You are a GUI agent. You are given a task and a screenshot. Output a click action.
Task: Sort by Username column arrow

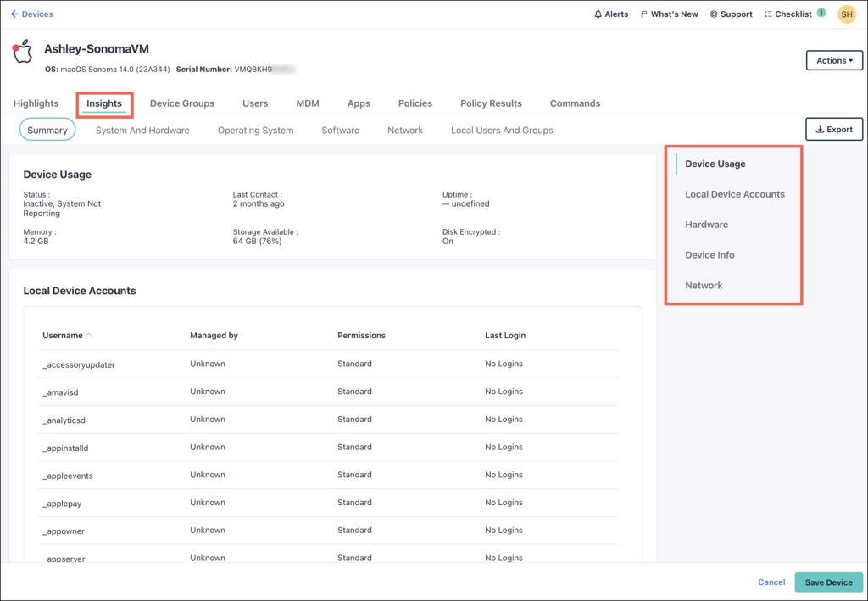click(90, 336)
